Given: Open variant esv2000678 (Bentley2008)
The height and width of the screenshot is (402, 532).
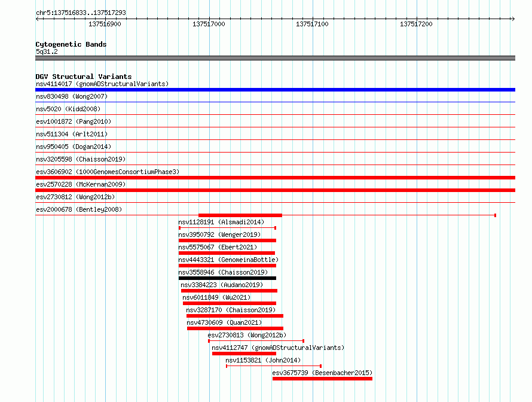Looking at the screenshot, I should click(79, 209).
